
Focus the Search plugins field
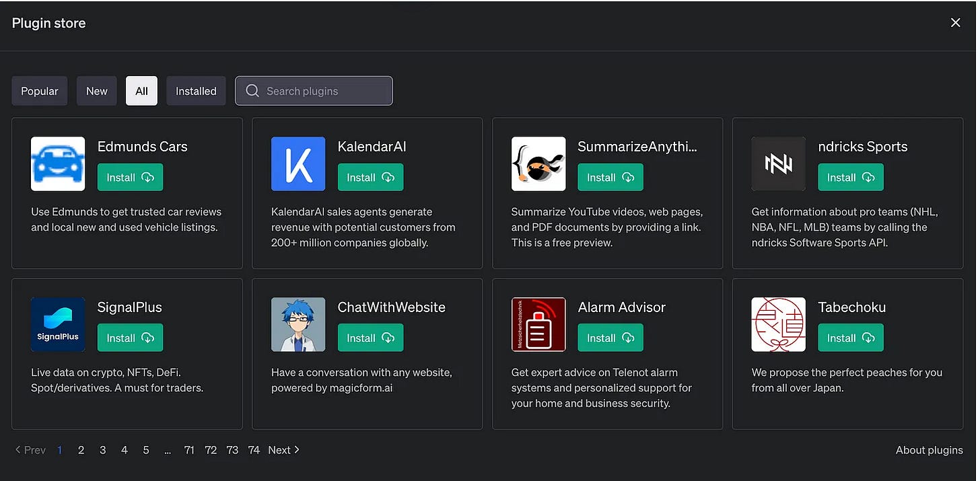pos(314,91)
